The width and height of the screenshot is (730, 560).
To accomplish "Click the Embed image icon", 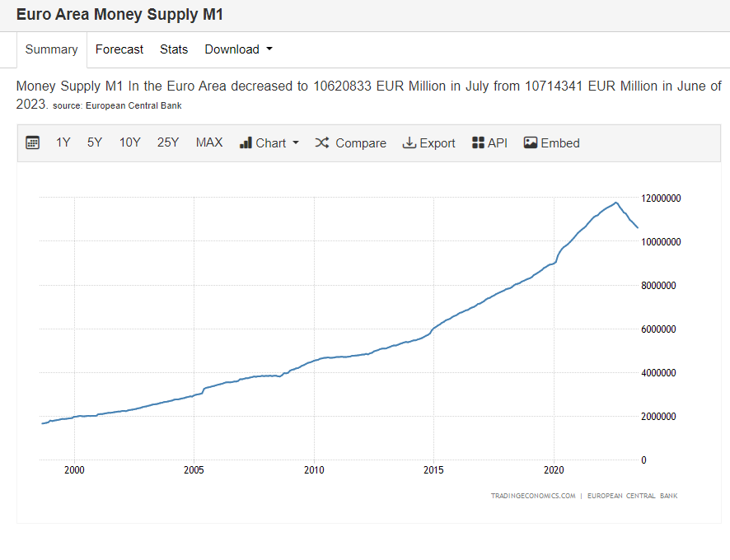I will 531,143.
